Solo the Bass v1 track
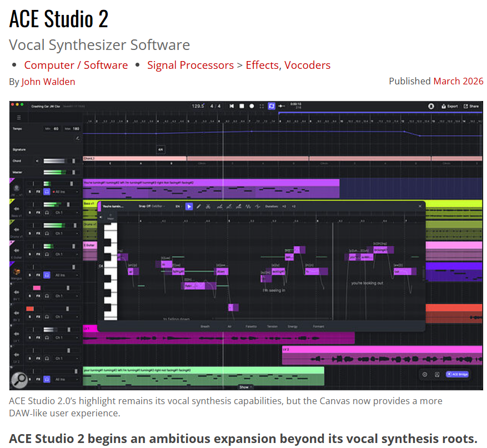487x448 pixels. click(30, 213)
